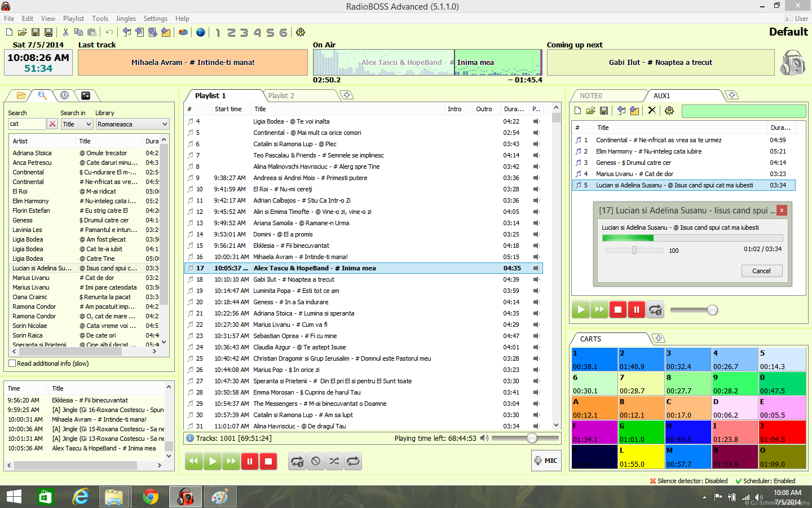Pause main playlist playback
Image resolution: width=812 pixels, height=508 pixels.
click(x=250, y=461)
